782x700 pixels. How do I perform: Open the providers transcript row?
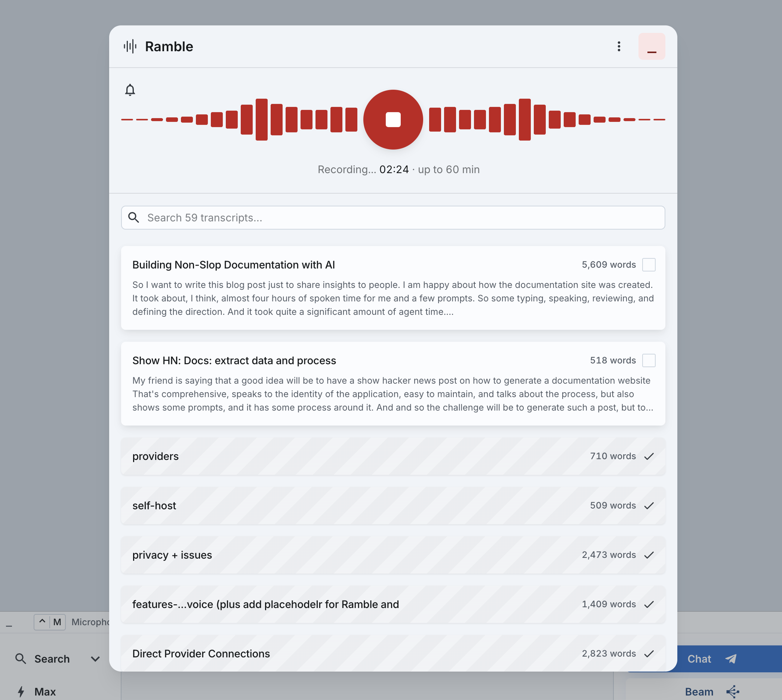coord(393,456)
